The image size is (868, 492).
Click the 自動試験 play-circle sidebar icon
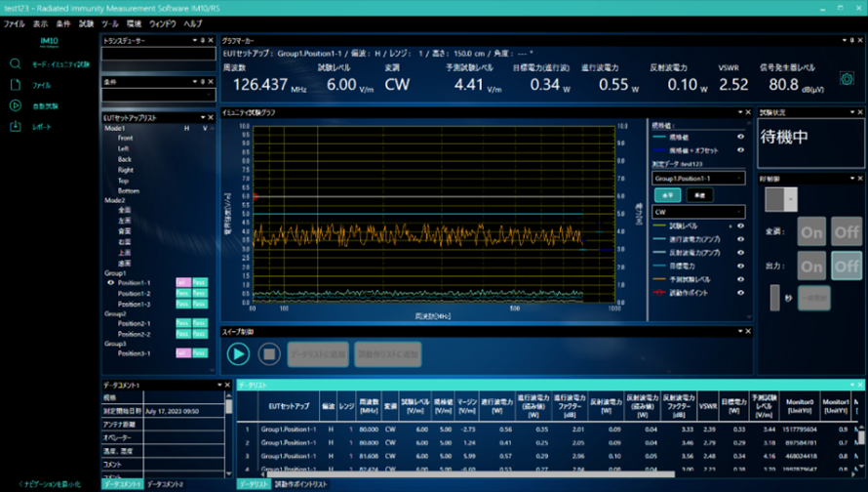coord(16,105)
